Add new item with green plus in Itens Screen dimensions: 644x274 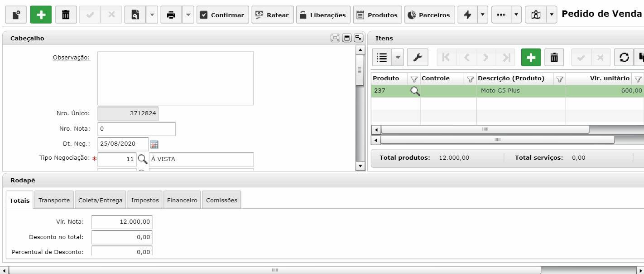[x=531, y=57]
